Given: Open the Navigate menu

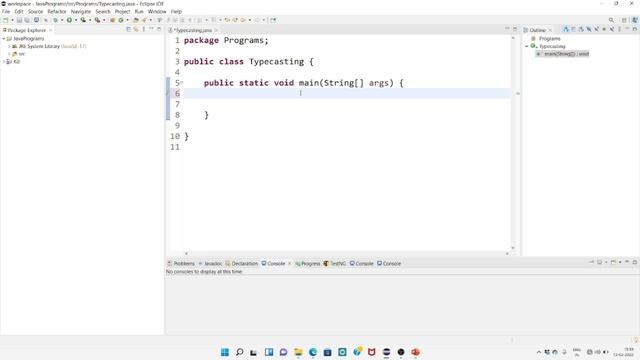Looking at the screenshot, I should tap(81, 11).
